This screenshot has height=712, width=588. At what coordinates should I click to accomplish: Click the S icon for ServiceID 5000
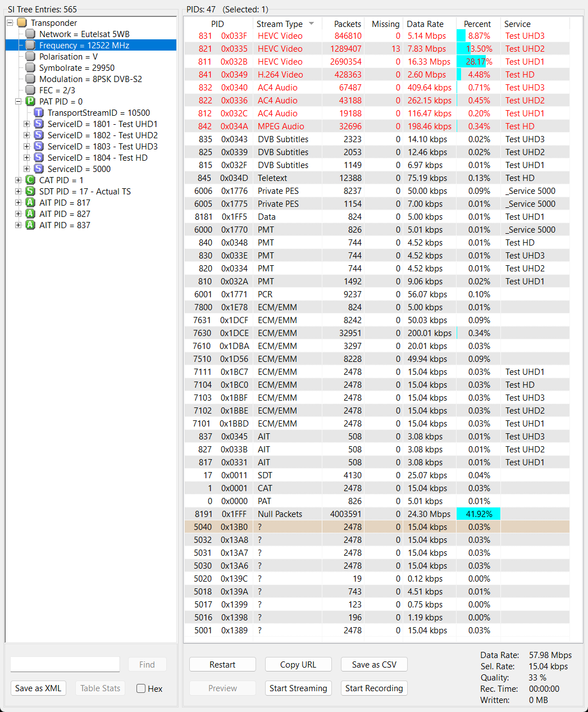coord(39,169)
